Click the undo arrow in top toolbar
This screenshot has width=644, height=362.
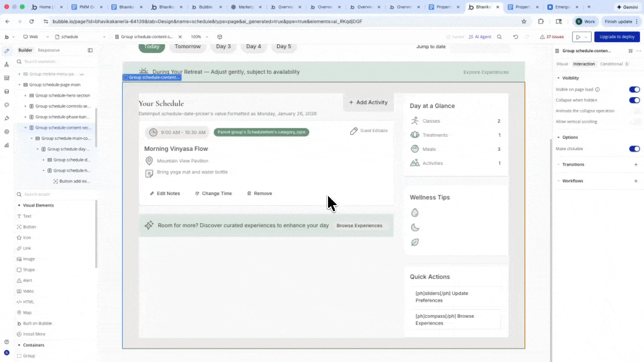pos(515,37)
